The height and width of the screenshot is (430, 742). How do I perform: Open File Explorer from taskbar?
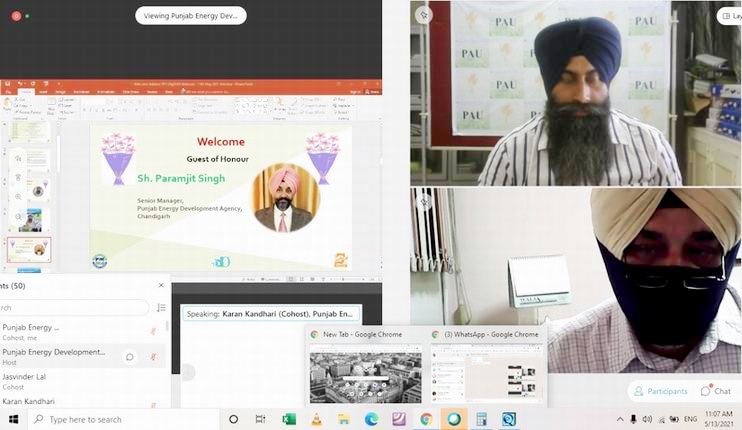point(344,419)
